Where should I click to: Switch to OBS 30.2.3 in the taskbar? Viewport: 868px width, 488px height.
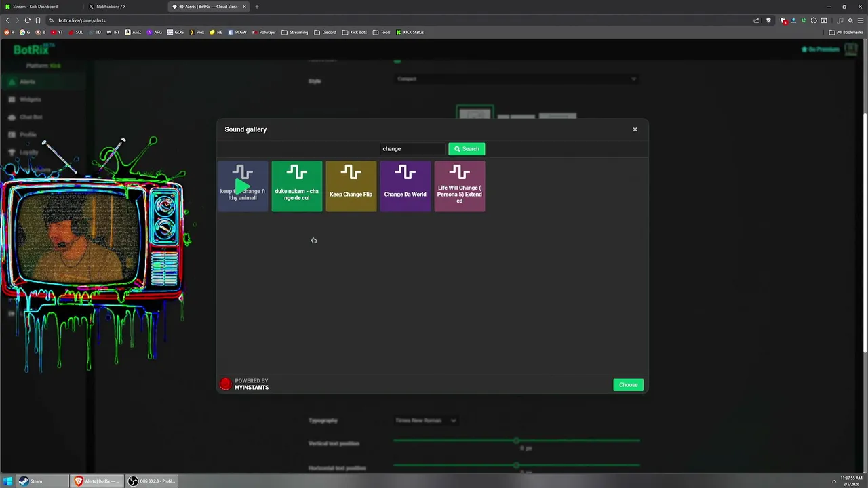[152, 481]
